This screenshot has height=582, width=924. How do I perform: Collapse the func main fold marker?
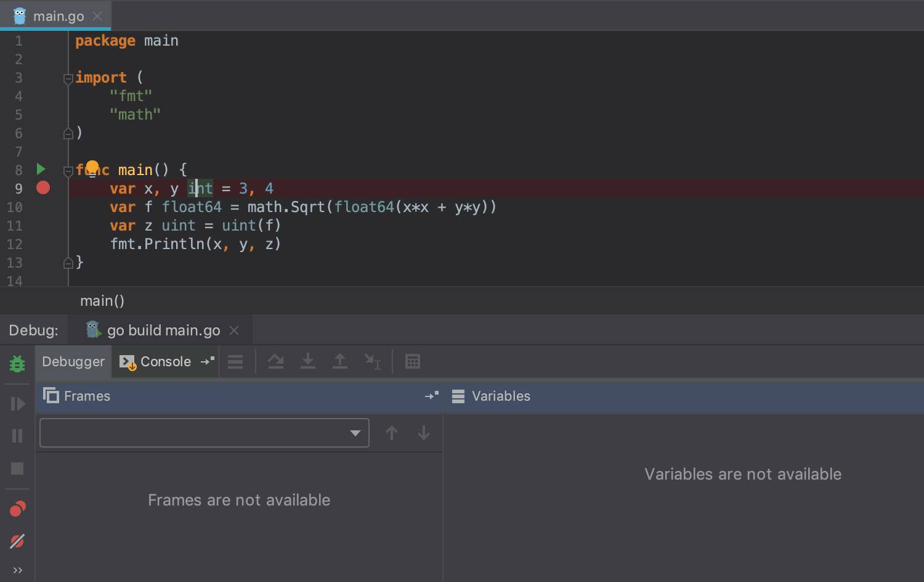coord(68,171)
